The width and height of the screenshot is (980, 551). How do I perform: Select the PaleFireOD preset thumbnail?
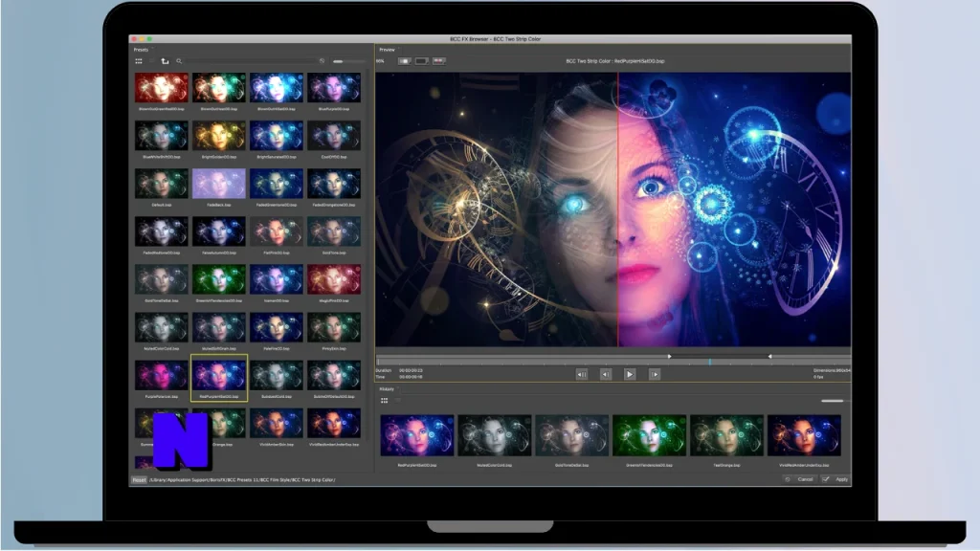point(277,327)
